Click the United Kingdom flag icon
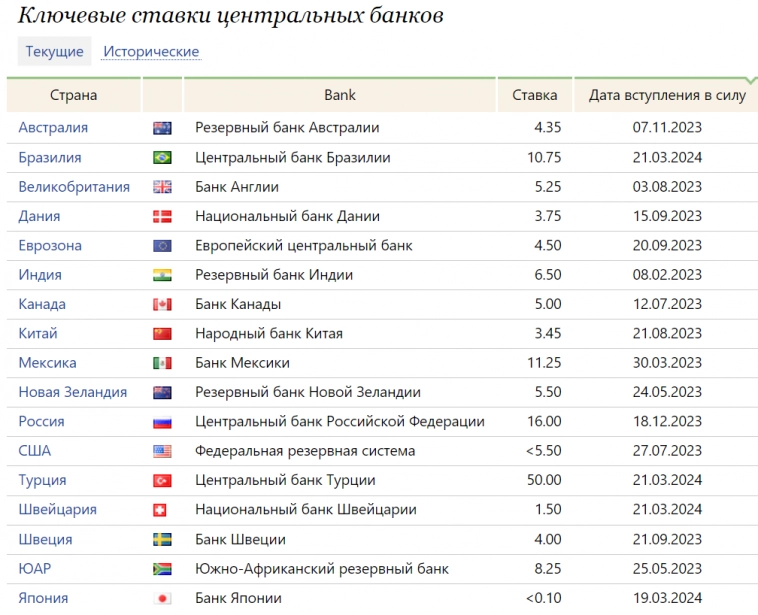The width and height of the screenshot is (758, 615). click(x=162, y=187)
